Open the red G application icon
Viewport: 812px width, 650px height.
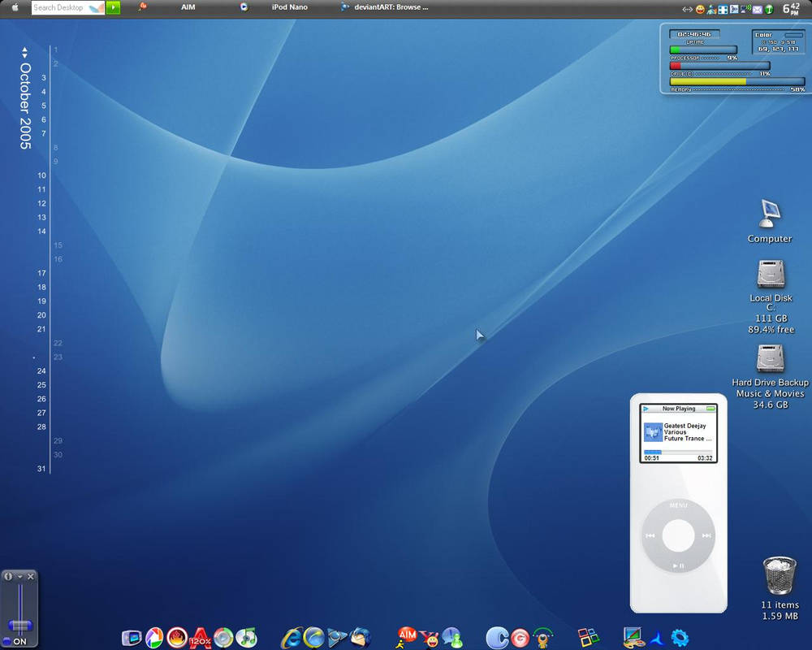[520, 638]
